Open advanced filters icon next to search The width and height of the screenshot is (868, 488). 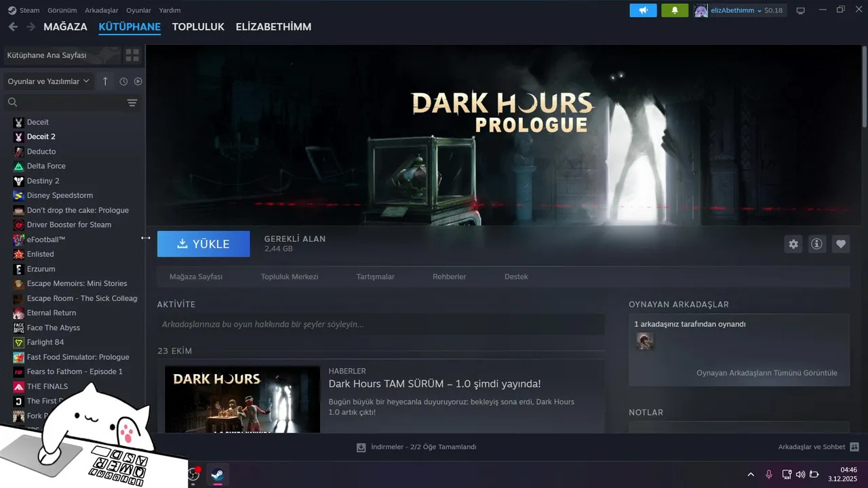tap(132, 102)
